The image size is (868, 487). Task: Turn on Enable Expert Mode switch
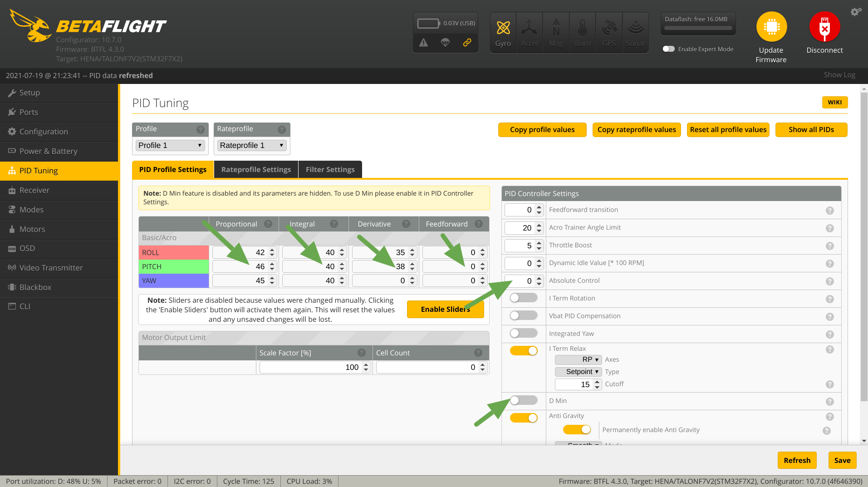(x=668, y=49)
